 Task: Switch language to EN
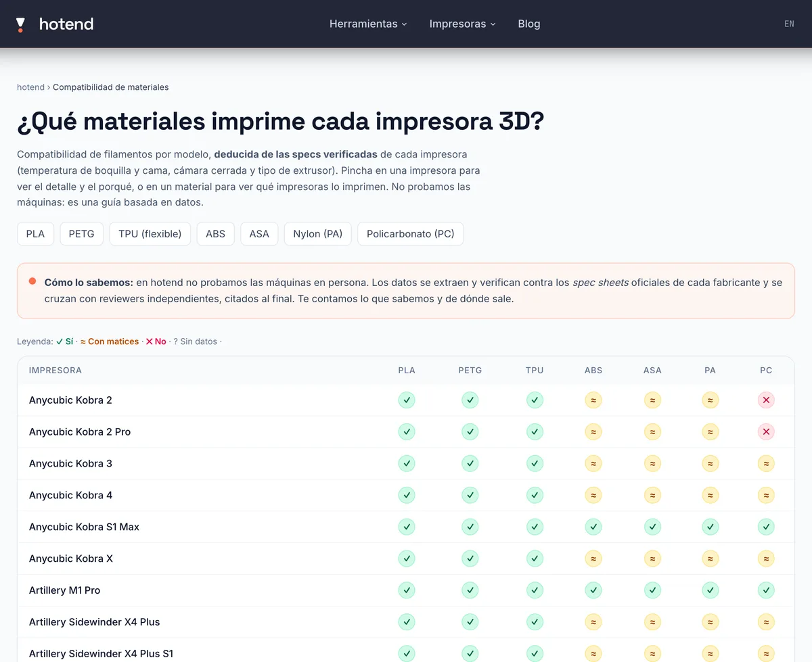coord(789,24)
